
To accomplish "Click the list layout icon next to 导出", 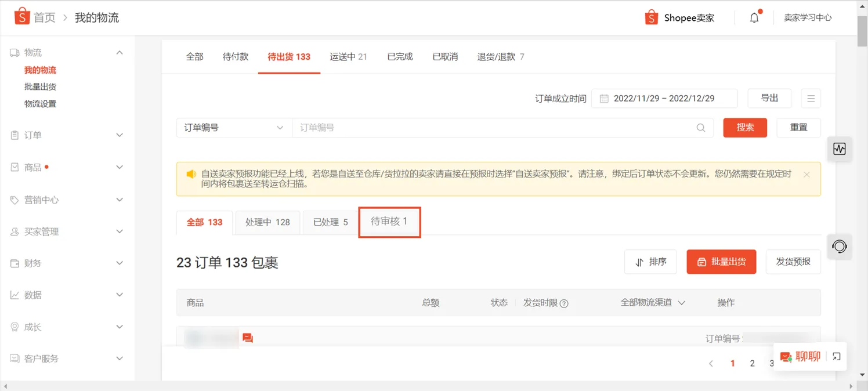I will pos(811,98).
